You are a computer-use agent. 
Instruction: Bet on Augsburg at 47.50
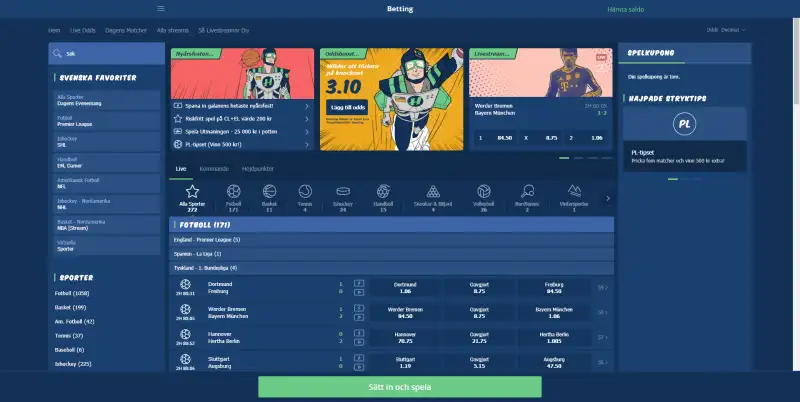pos(554,363)
